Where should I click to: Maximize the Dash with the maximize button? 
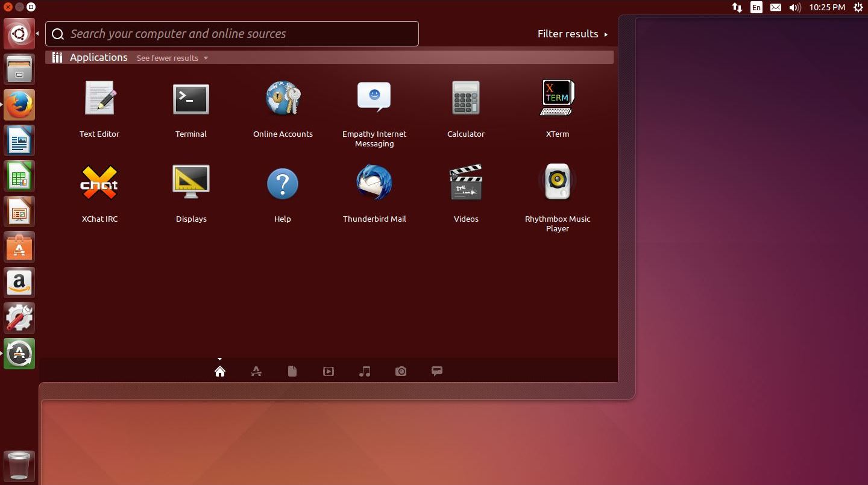31,7
